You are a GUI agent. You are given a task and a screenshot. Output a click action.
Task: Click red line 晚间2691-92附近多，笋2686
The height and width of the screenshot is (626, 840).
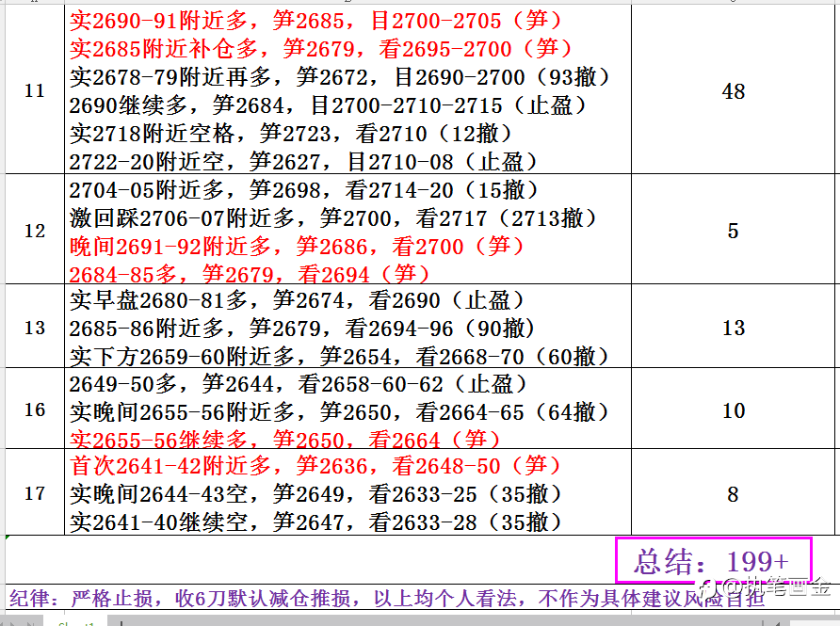point(297,247)
